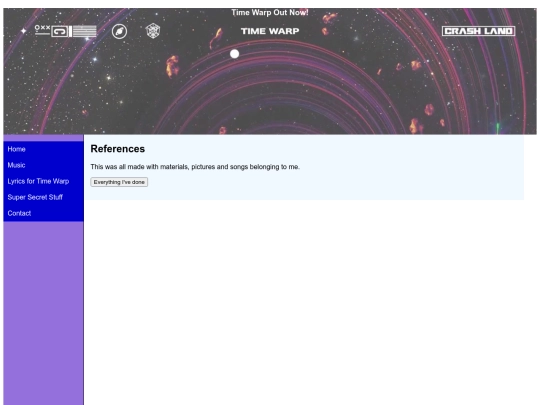Click the four-point star icon in banner
Viewport: 540px width, 405px height.
point(23,31)
